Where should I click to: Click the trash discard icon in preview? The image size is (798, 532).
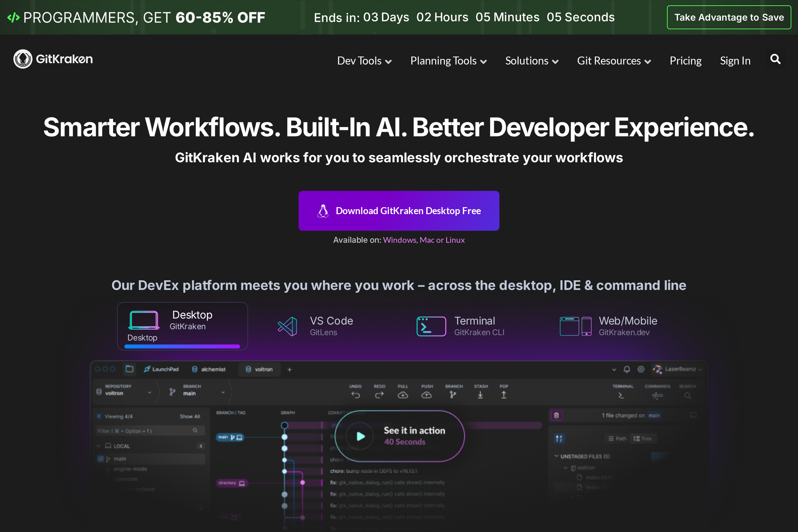click(556, 415)
